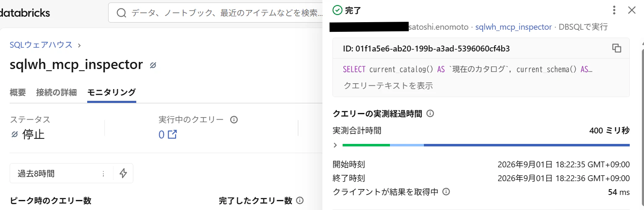Click the external-link icon next to the 0 count

tap(172, 135)
